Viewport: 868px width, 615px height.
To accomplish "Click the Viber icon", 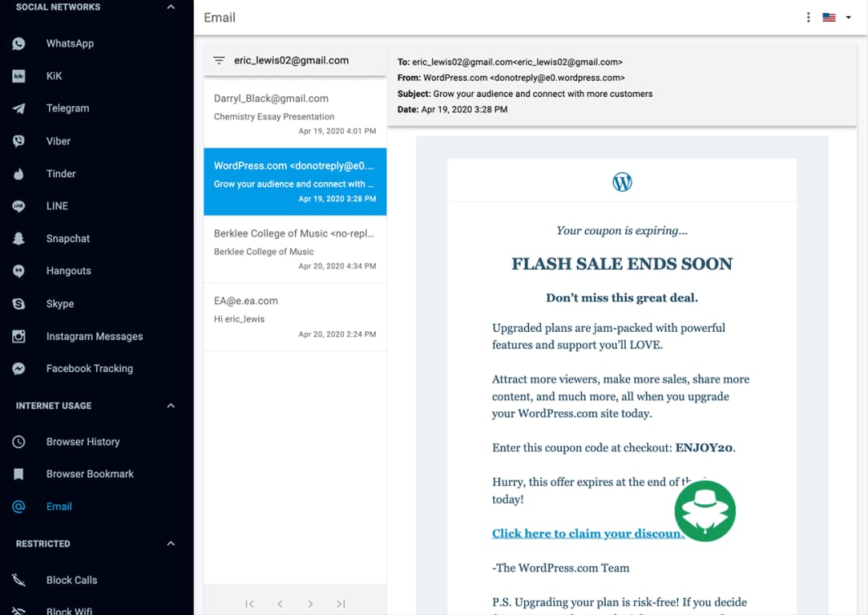I will point(19,140).
